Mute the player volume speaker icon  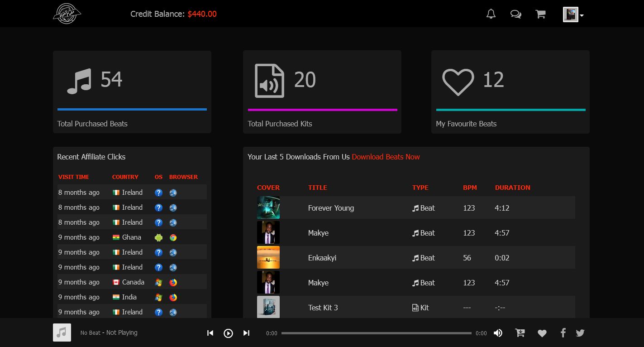(x=498, y=333)
